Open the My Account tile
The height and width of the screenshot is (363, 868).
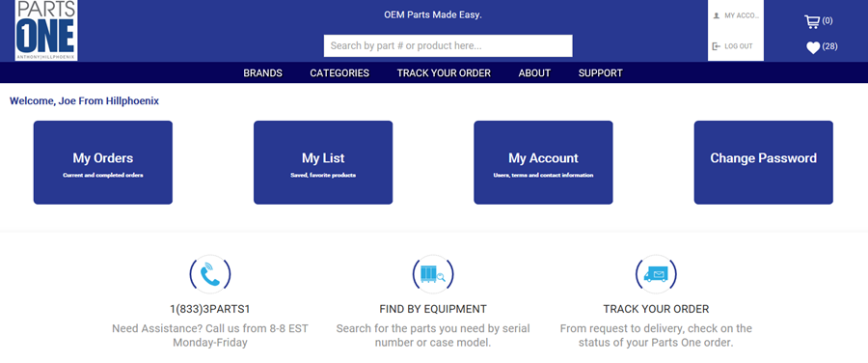coord(543,162)
